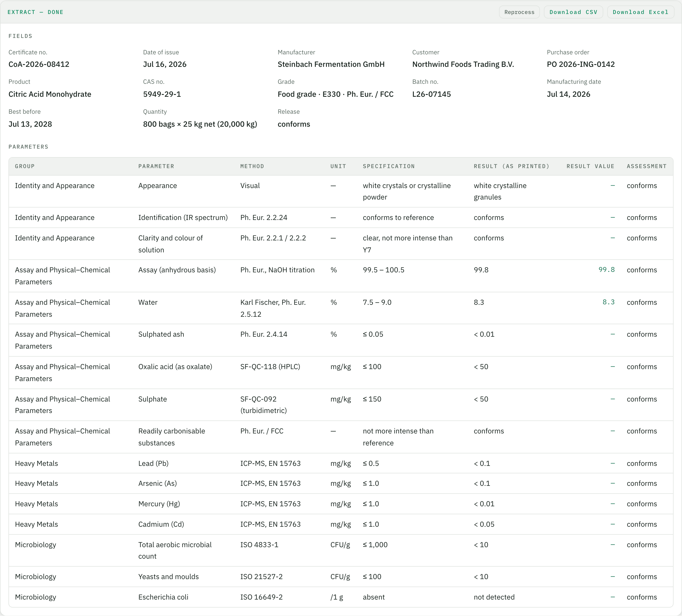Click method ISO 4833-1
682x616 pixels.
click(x=259, y=545)
